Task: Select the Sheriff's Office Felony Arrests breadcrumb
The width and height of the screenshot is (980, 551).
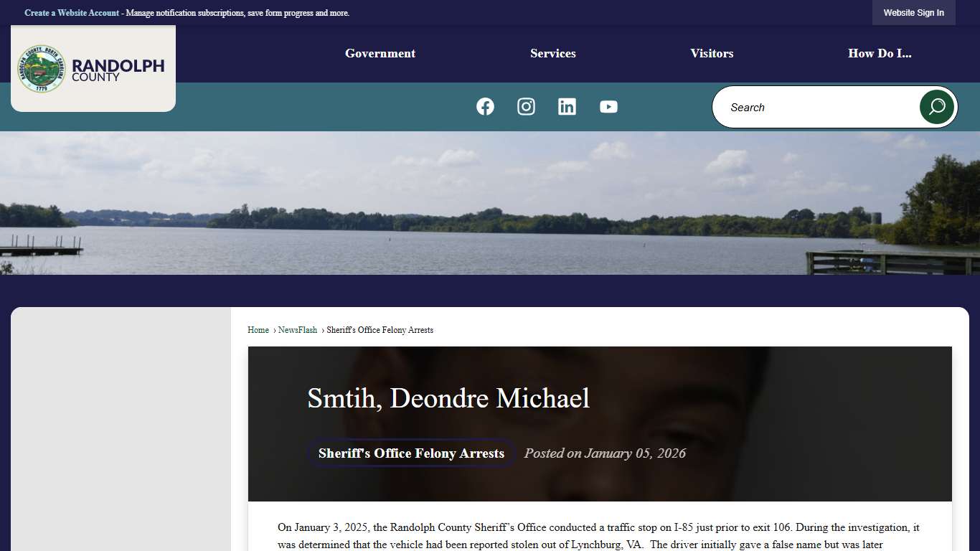Action: (x=380, y=330)
